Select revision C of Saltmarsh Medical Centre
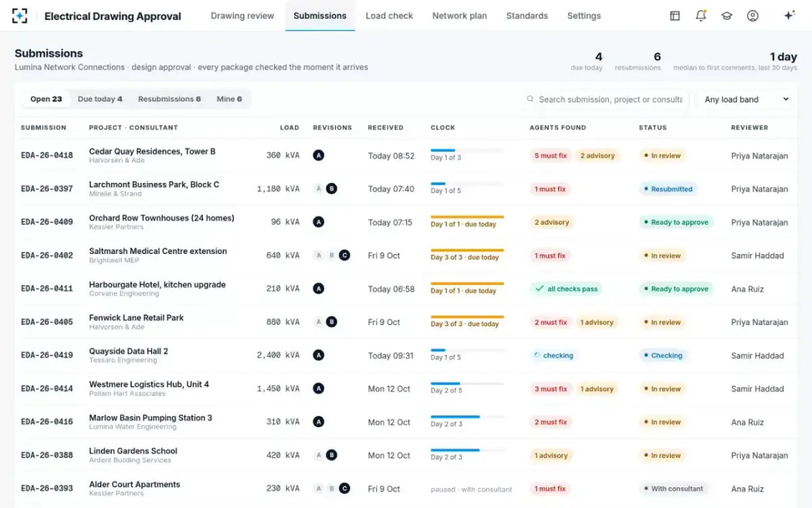The height and width of the screenshot is (508, 812). click(344, 255)
